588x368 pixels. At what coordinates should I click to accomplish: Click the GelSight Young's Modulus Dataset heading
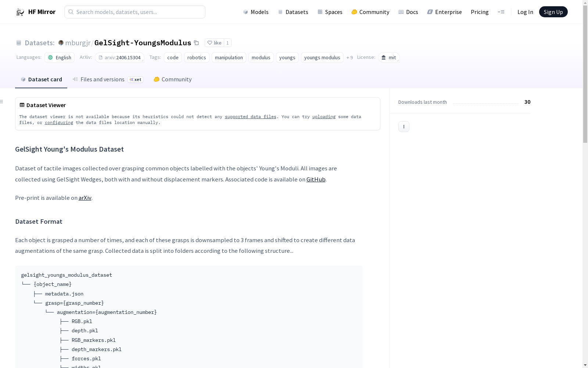[x=69, y=149]
